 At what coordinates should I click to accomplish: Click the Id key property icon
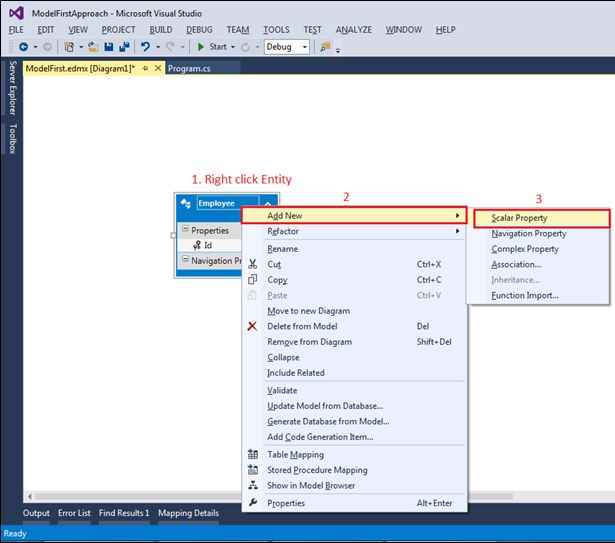click(197, 246)
